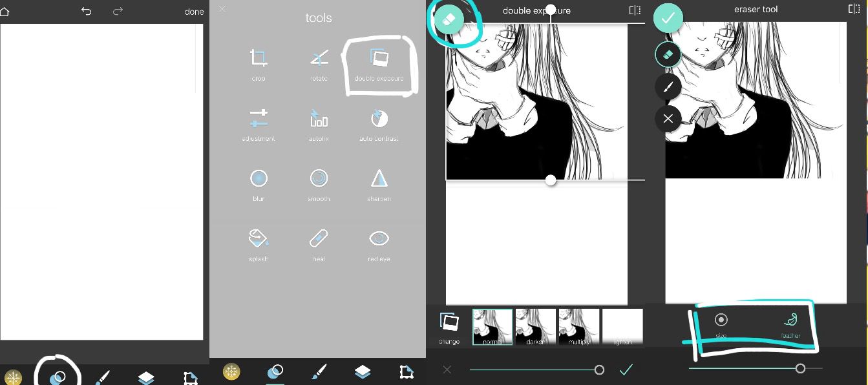The width and height of the screenshot is (868, 385).
Task: Click the bottom handle of the overlay image
Action: (551, 180)
